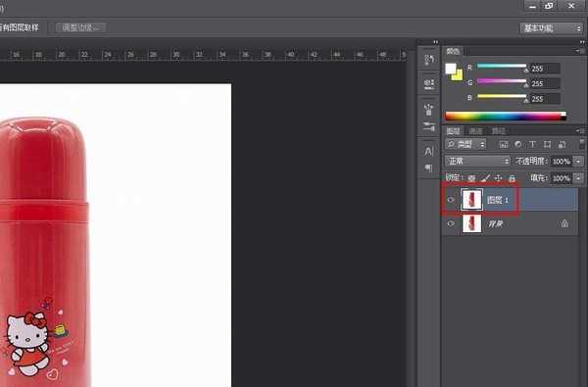Image resolution: width=588 pixels, height=387 pixels.
Task: Hide the 图层 1 layer eye icon
Action: pyautogui.click(x=451, y=200)
